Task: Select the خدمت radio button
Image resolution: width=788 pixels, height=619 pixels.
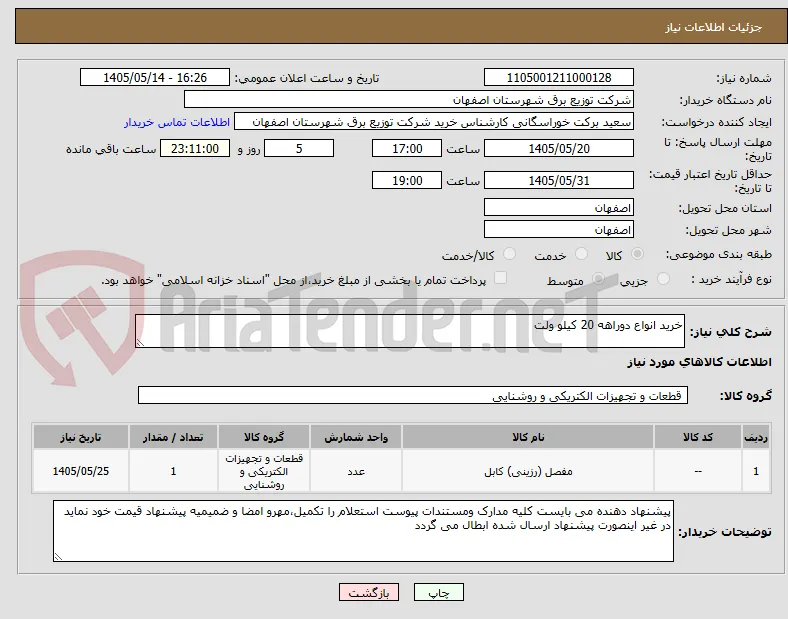Action: [x=581, y=254]
